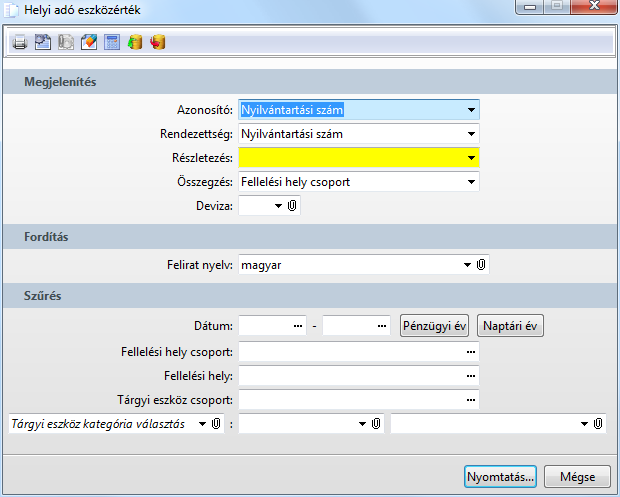Open the Felirat nyelv language dropdown

[467, 265]
